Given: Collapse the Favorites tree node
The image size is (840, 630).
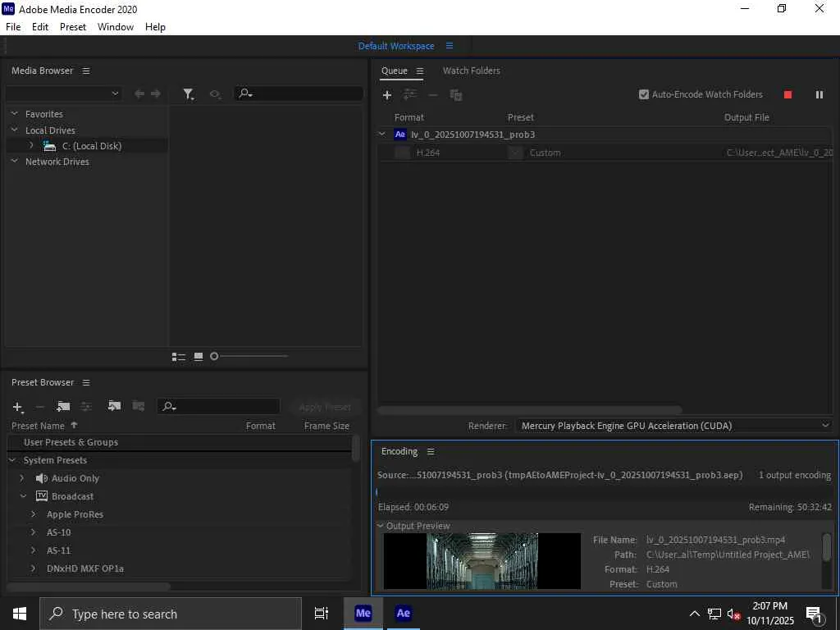Looking at the screenshot, I should click(15, 113).
